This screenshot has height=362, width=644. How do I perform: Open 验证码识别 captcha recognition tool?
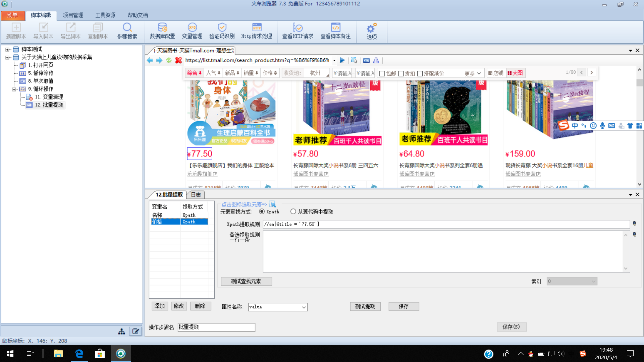(x=222, y=31)
